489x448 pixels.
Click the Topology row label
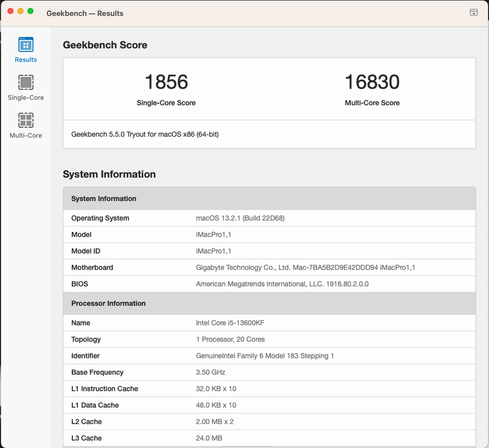tap(86, 339)
